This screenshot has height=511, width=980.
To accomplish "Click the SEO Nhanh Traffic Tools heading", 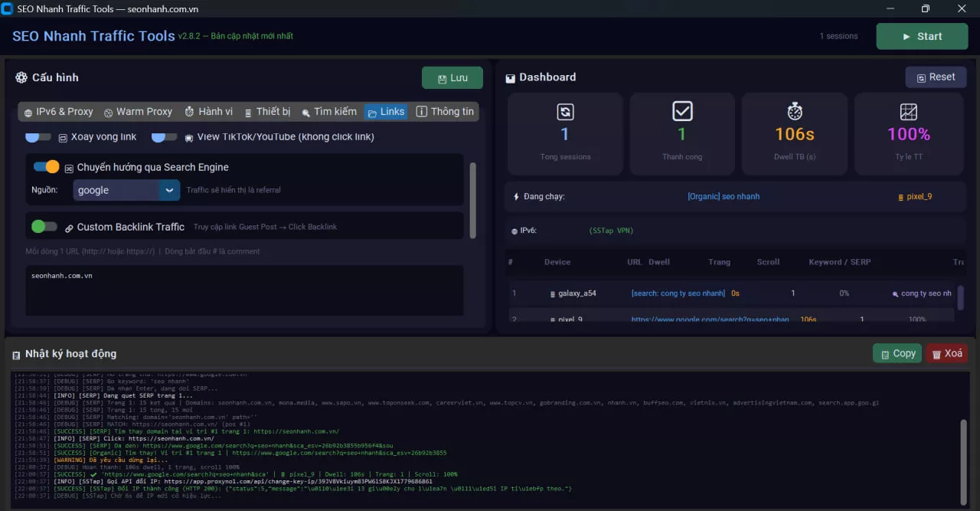I will [x=93, y=36].
